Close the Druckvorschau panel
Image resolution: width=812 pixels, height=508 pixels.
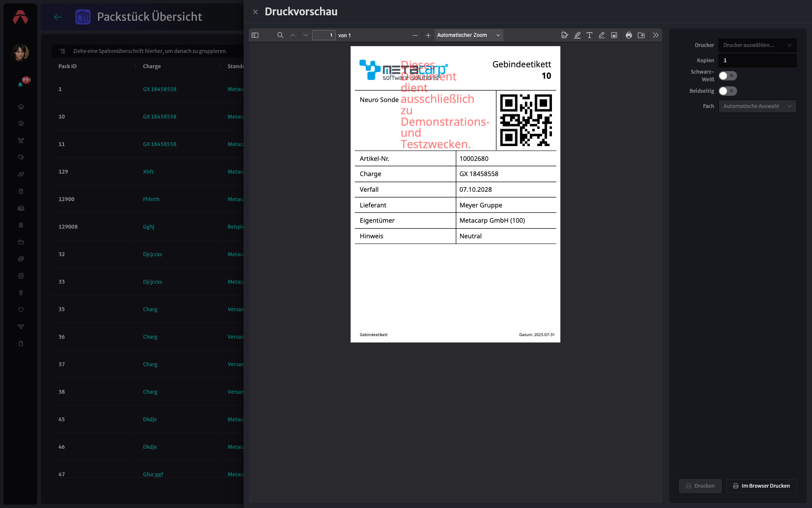click(x=255, y=12)
